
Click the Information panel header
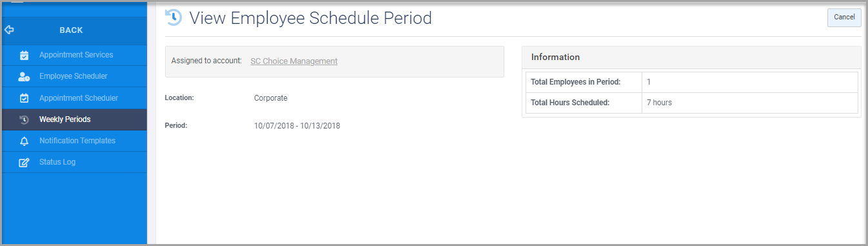point(691,57)
